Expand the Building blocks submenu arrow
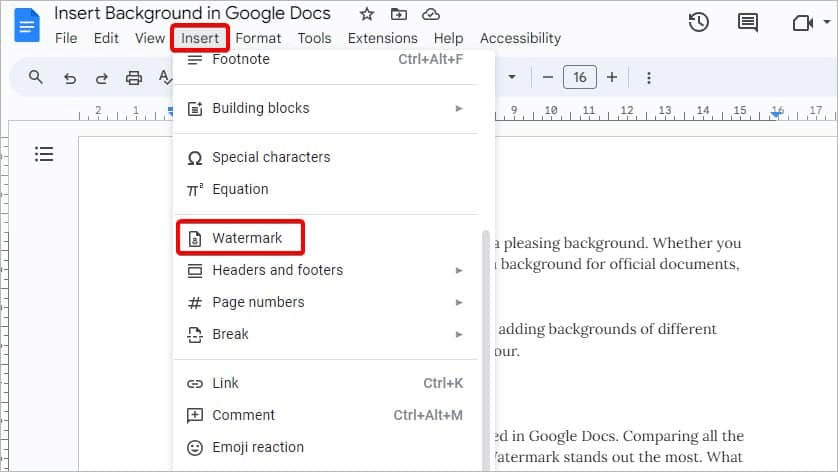Screen dimensions: 838x472 459,109
